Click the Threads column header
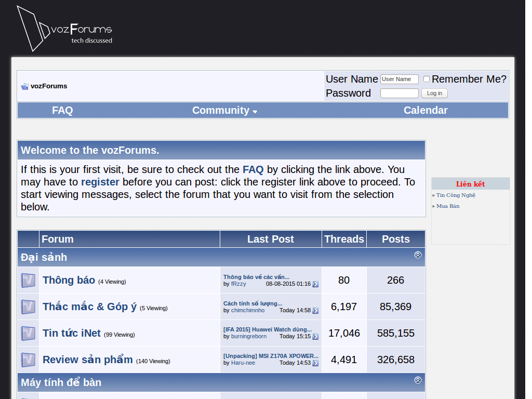 click(x=344, y=239)
